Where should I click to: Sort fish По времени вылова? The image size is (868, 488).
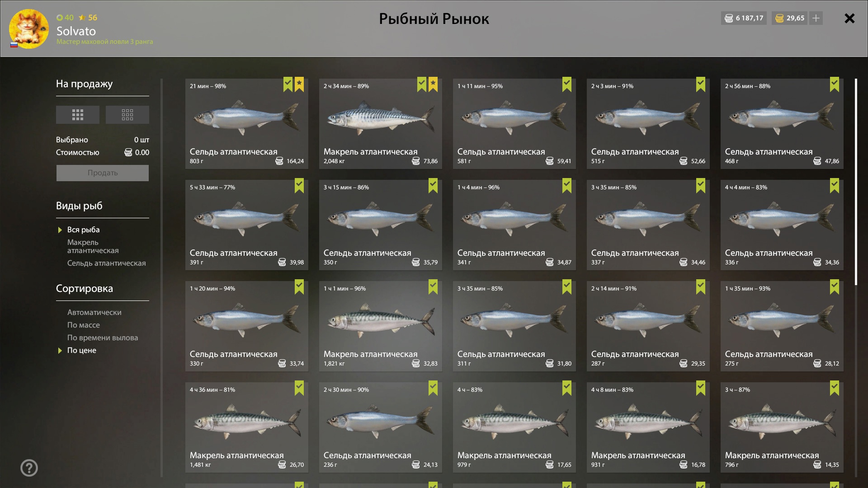(103, 338)
